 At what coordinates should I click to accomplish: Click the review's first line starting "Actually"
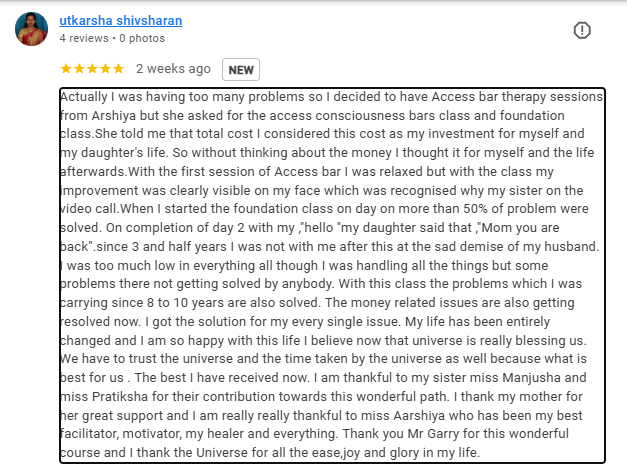(x=331, y=97)
